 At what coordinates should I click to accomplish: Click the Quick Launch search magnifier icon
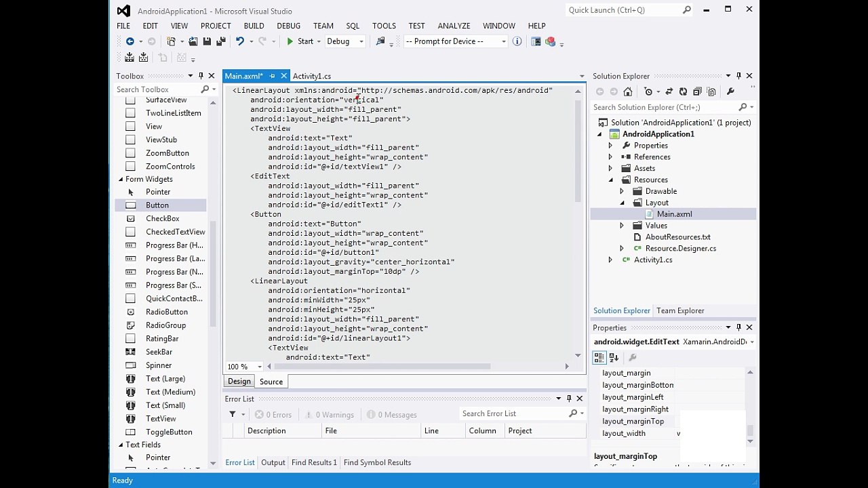coord(687,10)
